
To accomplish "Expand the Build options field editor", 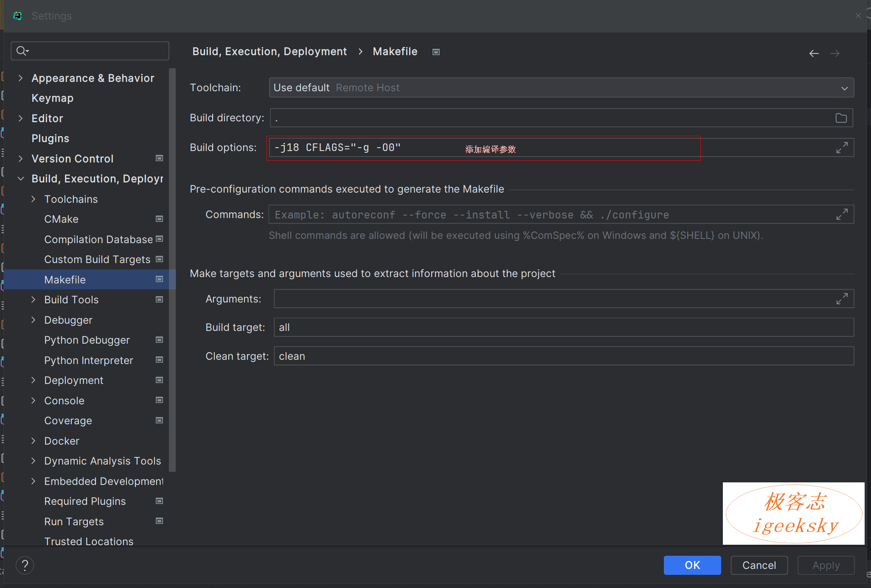I will [842, 148].
